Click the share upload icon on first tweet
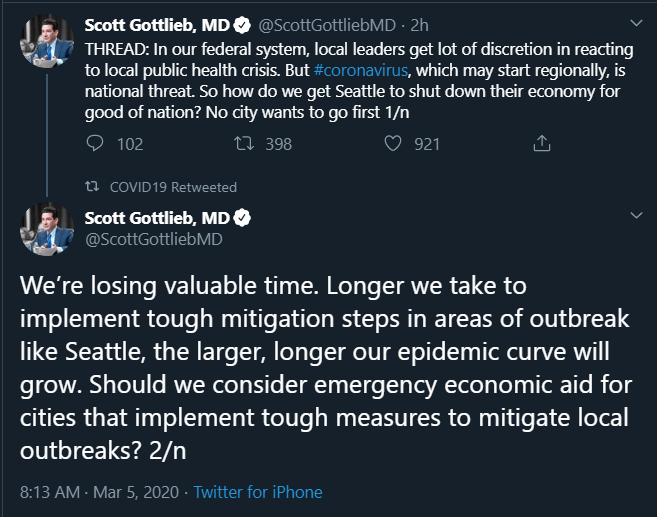 (x=541, y=143)
